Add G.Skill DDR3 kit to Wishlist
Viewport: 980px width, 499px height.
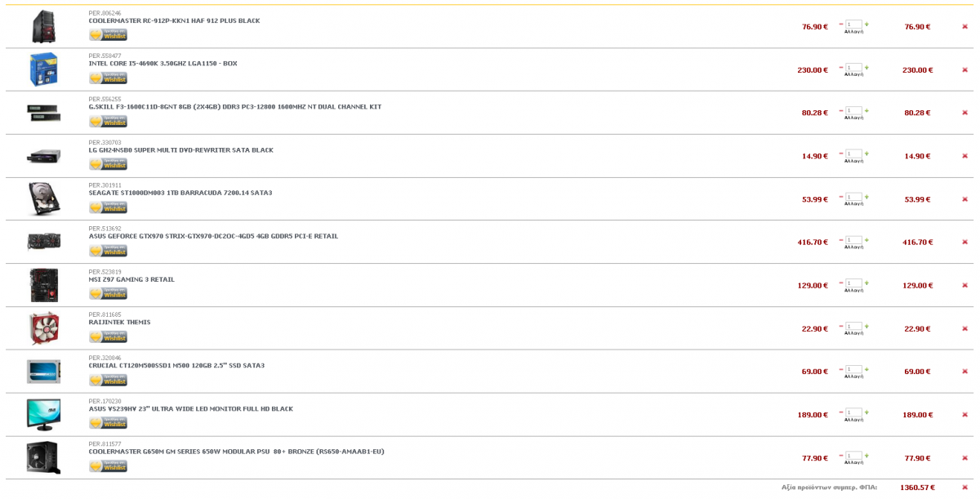point(108,121)
